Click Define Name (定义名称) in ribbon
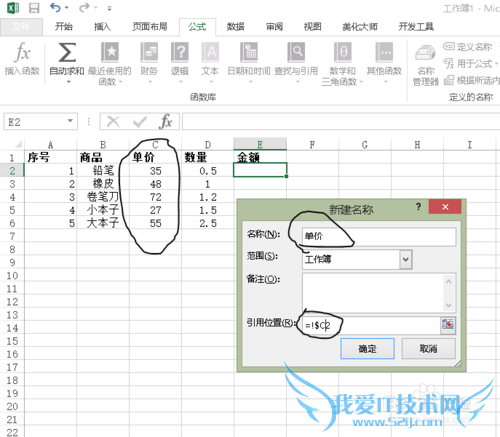 click(468, 47)
